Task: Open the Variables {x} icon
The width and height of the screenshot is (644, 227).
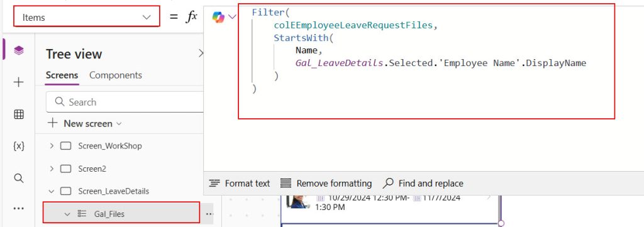Action: [x=18, y=146]
